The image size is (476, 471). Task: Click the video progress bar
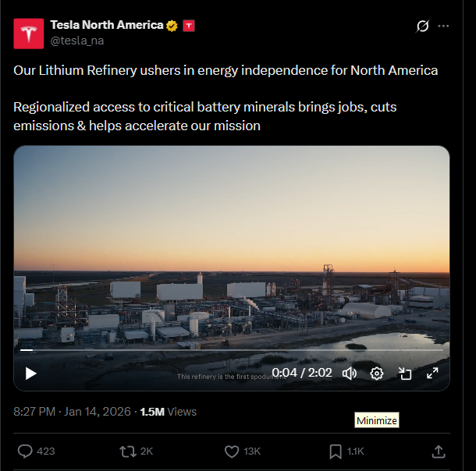232,351
